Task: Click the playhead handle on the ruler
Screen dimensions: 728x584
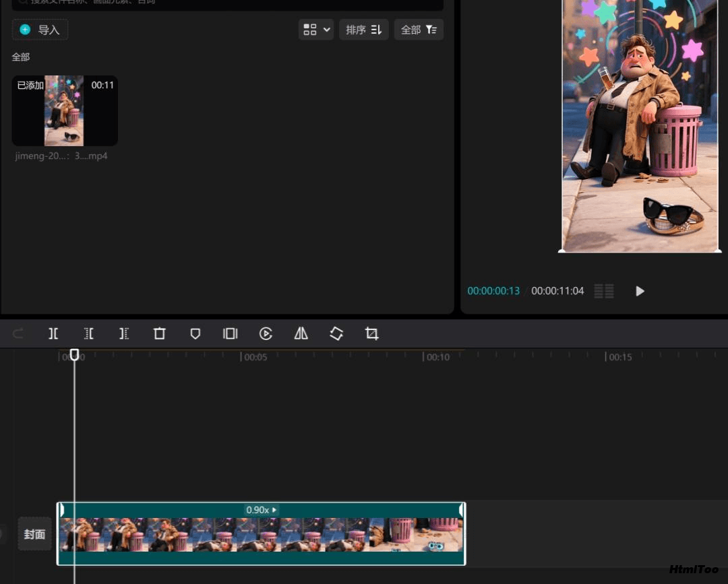Action: [74, 355]
